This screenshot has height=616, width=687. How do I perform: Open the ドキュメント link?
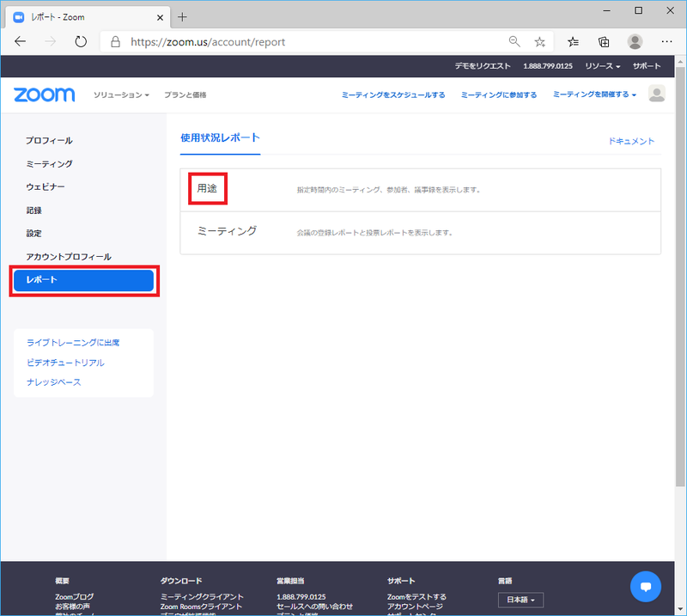click(x=631, y=141)
